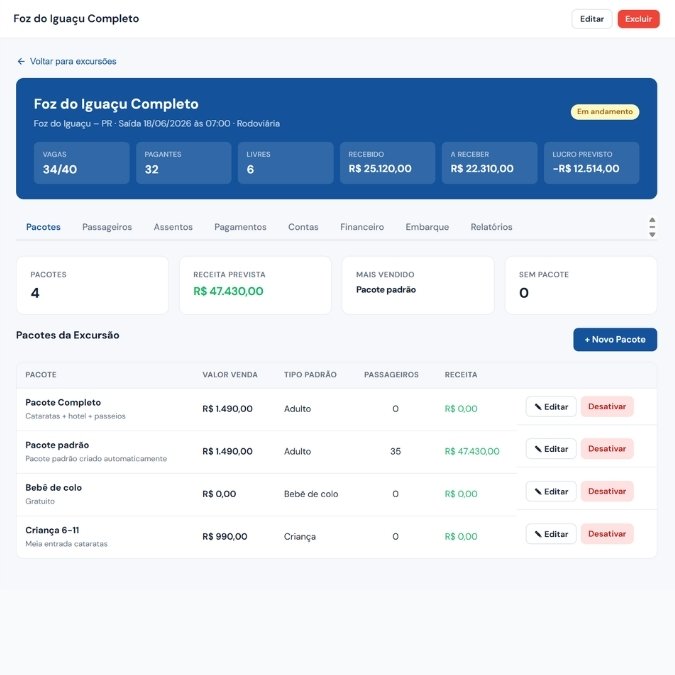Open the Pacotes tab

43,227
